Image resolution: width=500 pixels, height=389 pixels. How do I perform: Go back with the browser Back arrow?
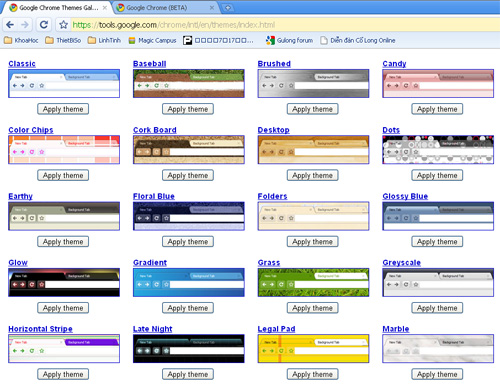coord(10,25)
